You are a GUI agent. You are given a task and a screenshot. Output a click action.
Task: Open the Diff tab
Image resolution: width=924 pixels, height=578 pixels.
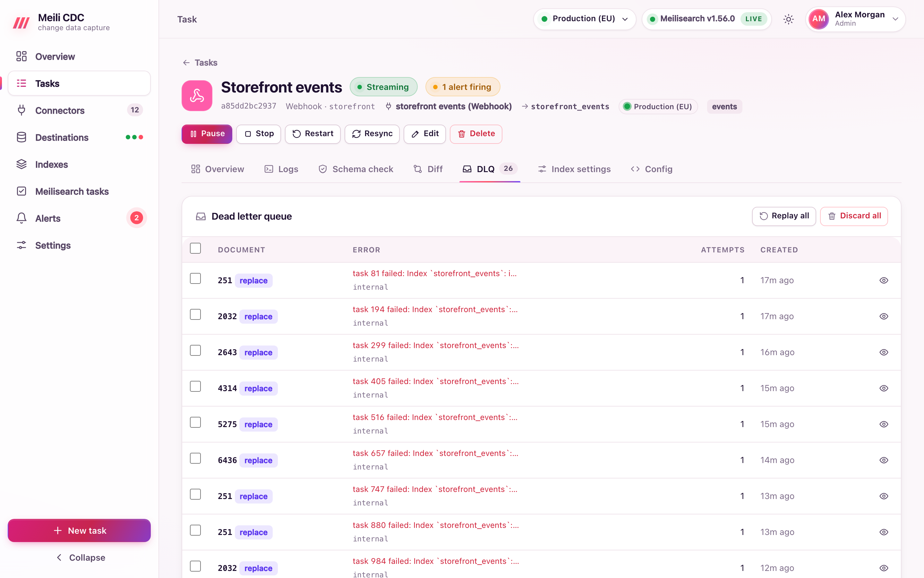pos(428,169)
